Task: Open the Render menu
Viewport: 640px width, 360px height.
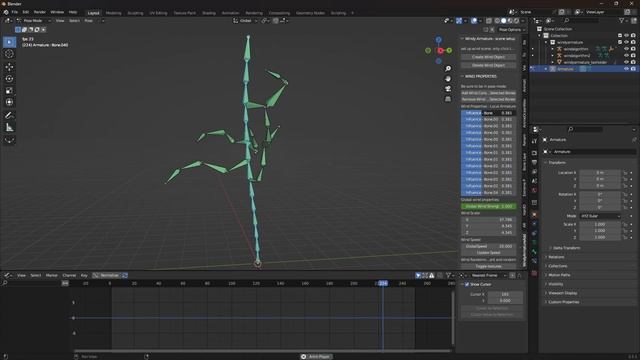Action: [x=40, y=12]
